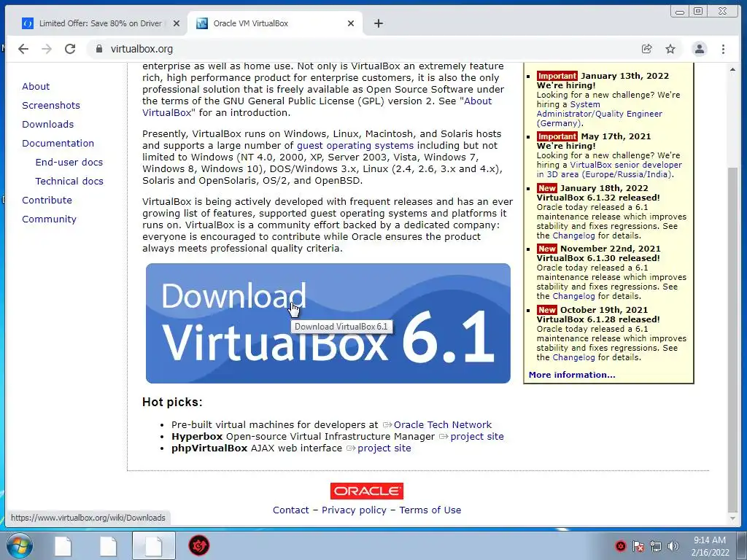Go back using browser back arrow

(x=23, y=49)
